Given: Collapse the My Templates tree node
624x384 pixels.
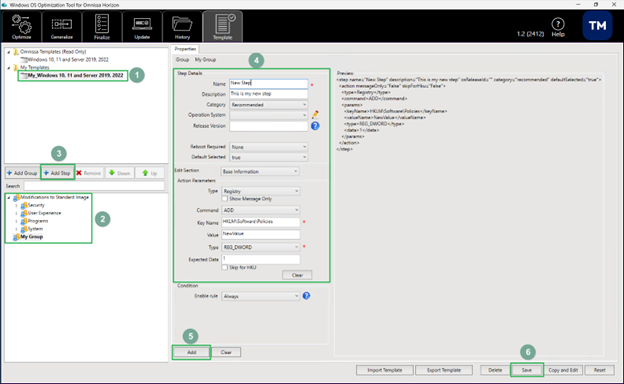Looking at the screenshot, I should point(9,68).
